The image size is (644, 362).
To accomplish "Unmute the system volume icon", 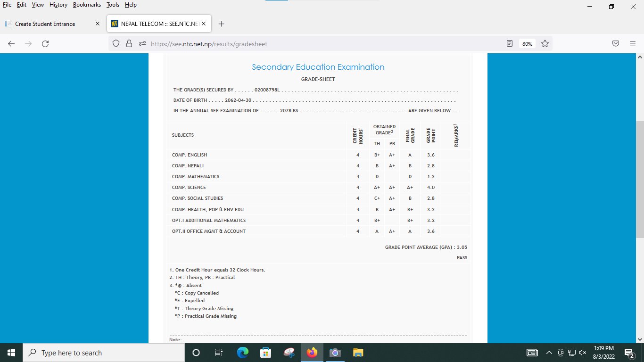I will click(x=583, y=353).
